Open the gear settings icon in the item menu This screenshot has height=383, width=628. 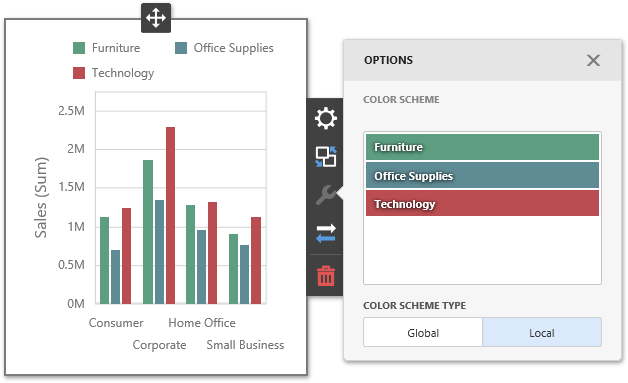(326, 118)
